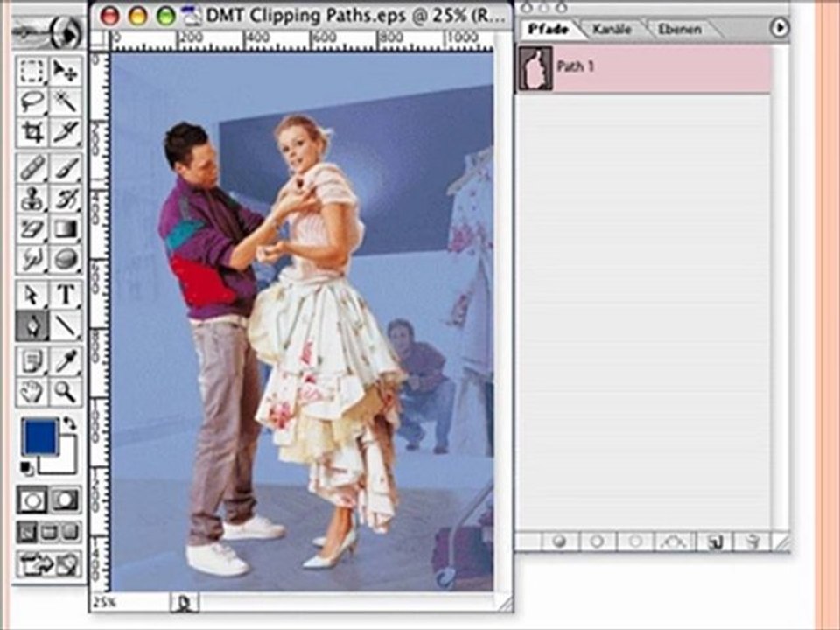Select the Clone Stamp tool

tap(32, 199)
